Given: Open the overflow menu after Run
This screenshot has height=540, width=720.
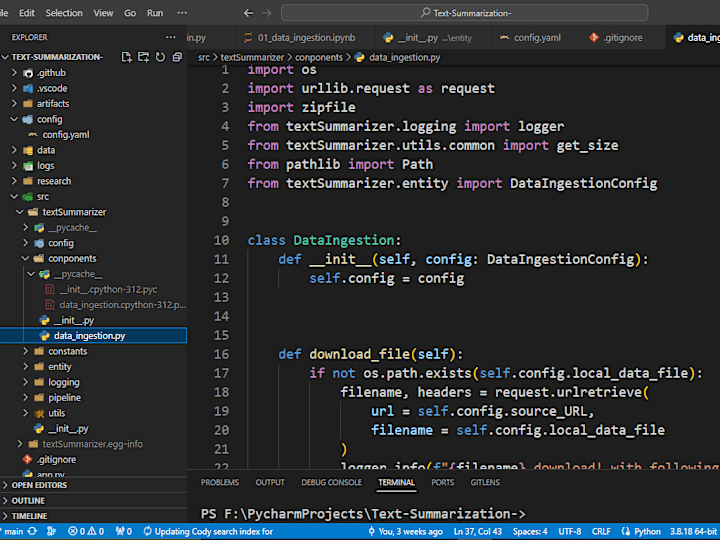Looking at the screenshot, I should [182, 13].
